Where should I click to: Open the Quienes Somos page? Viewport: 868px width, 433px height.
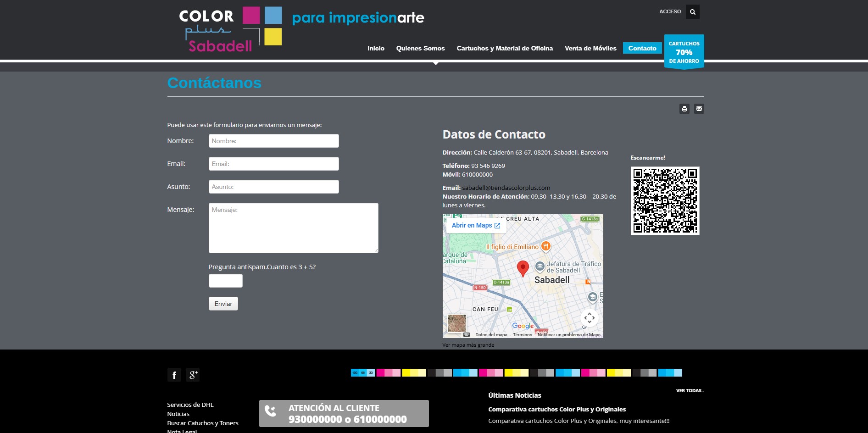tap(420, 48)
